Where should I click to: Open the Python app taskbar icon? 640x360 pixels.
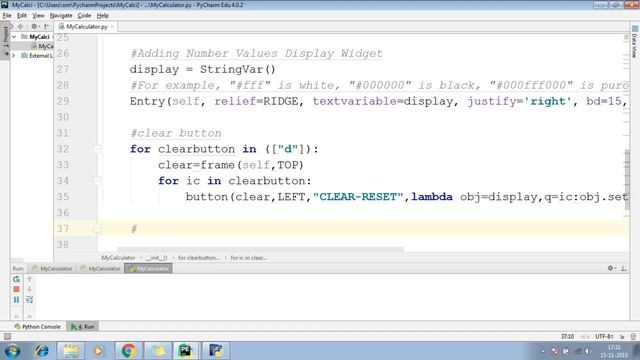(216, 351)
